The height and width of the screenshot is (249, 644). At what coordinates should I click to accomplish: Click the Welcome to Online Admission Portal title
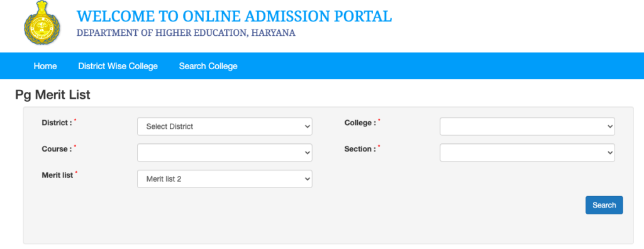click(x=234, y=16)
